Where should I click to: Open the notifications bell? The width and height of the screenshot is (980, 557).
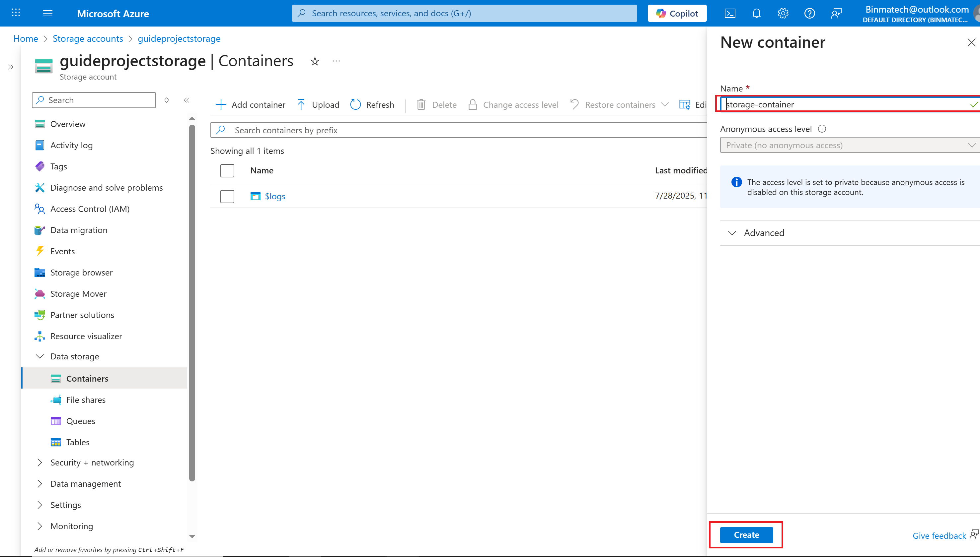tap(756, 13)
